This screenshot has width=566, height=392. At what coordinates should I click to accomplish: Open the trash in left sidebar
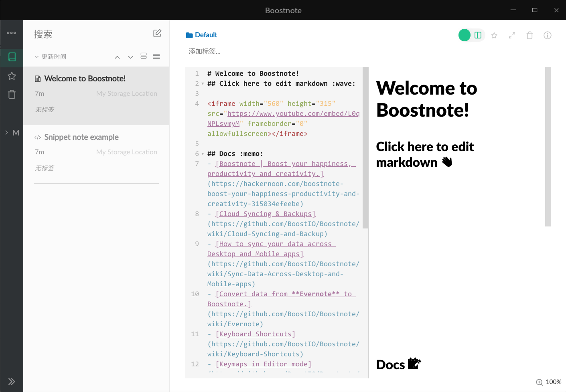[x=12, y=95]
